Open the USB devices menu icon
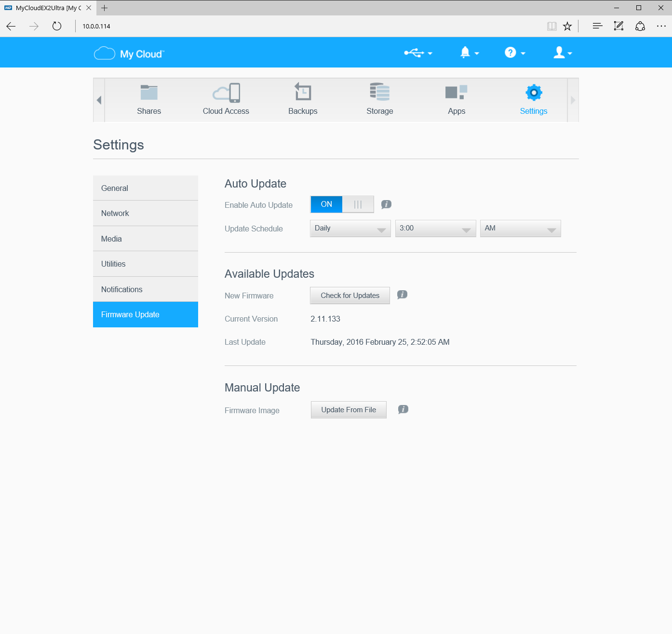Viewport: 672px width, 634px height. (418, 53)
